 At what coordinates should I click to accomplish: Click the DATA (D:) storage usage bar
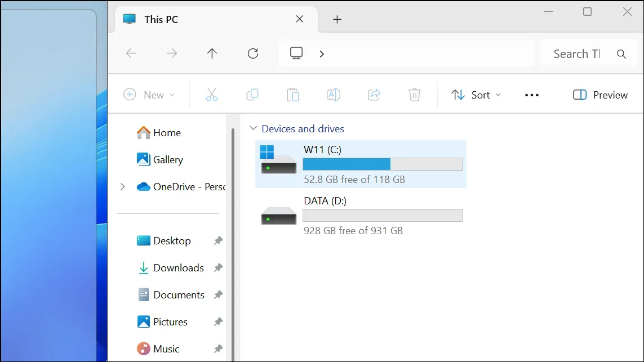(x=383, y=216)
